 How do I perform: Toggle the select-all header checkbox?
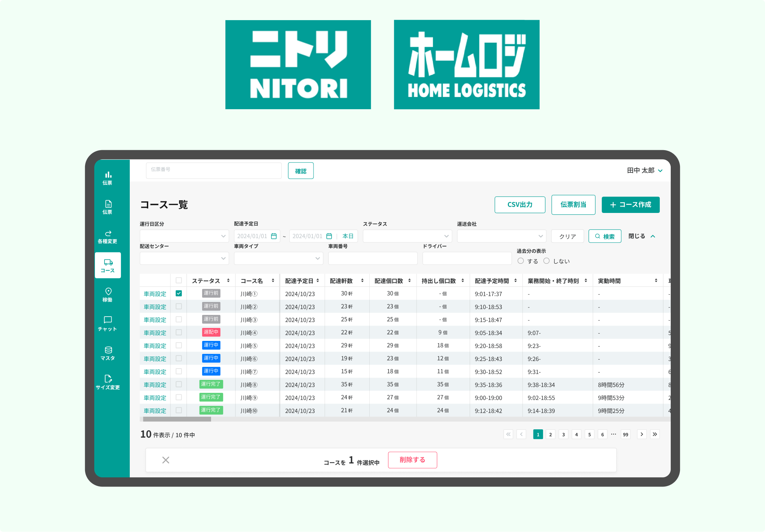[179, 280]
